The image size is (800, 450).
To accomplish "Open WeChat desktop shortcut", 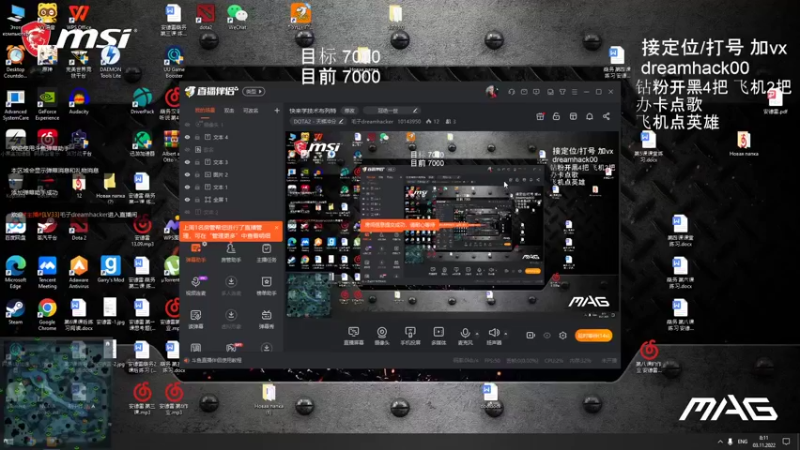I will coord(237,17).
